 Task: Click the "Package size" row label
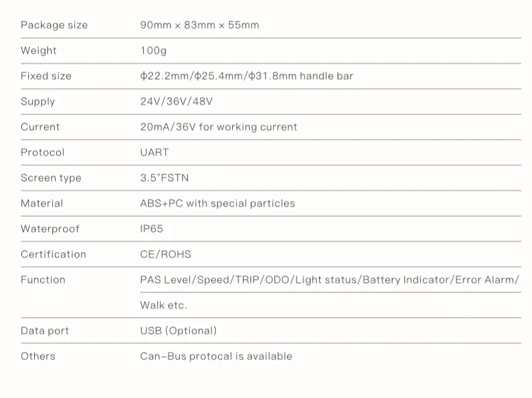click(x=54, y=25)
